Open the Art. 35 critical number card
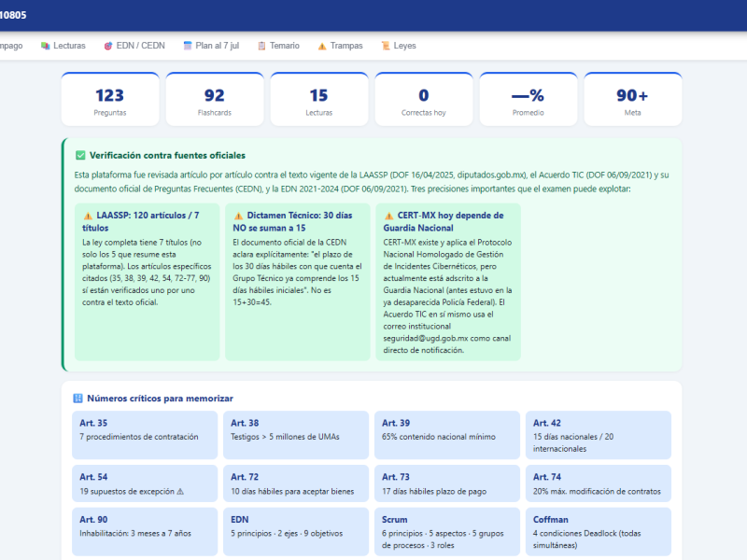The height and width of the screenshot is (560, 747). [x=145, y=435]
